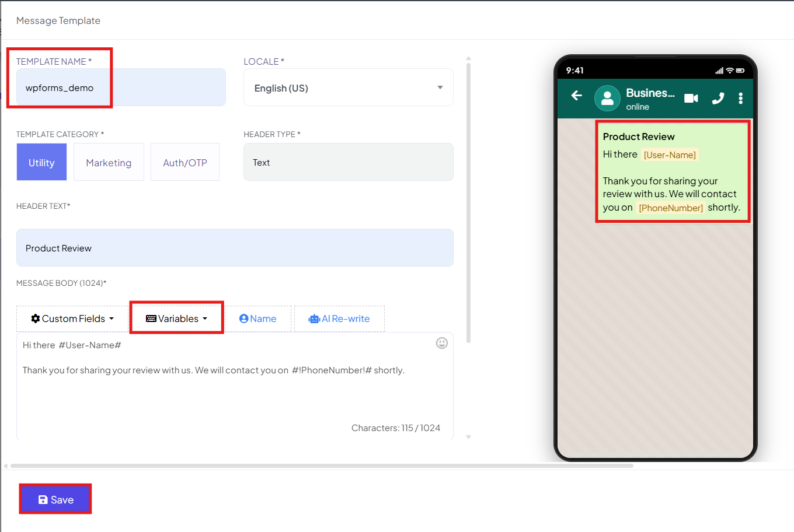Click the scroll-up arrow of form scrollbar
794x532 pixels.
coord(468,59)
